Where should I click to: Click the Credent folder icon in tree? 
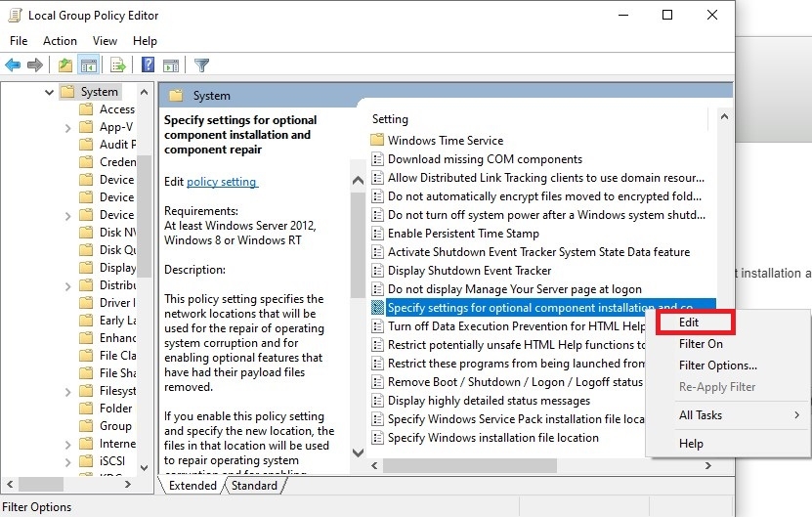[x=86, y=162]
